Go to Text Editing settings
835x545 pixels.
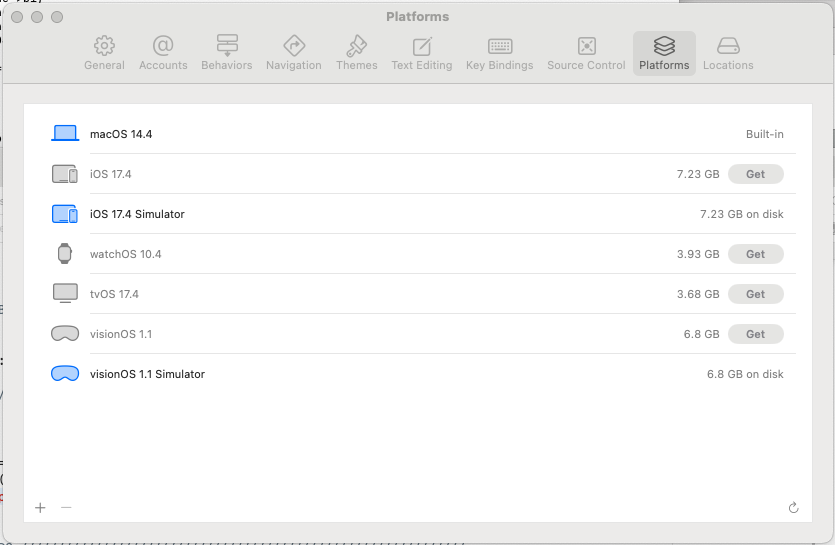422,53
